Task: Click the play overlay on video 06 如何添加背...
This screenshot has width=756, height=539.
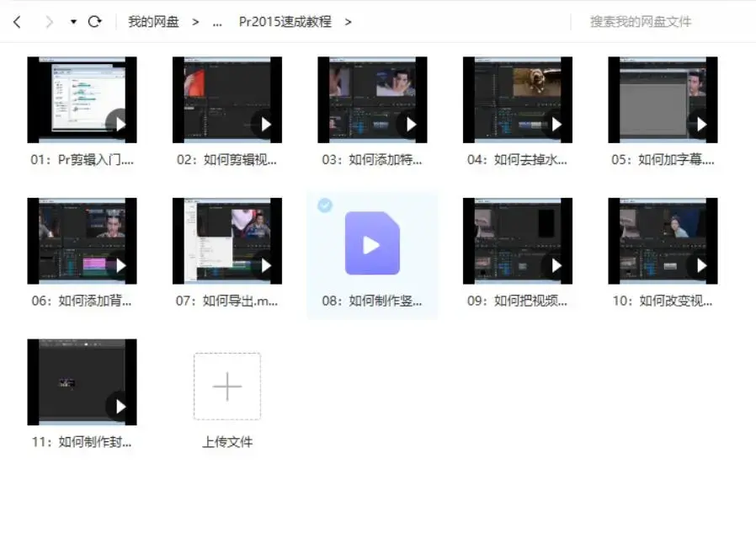Action: point(123,264)
